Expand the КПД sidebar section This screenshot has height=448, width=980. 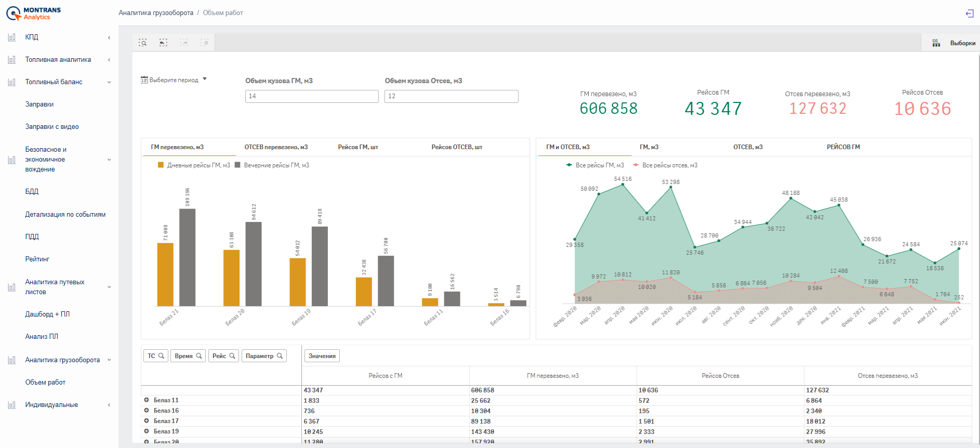(x=109, y=37)
